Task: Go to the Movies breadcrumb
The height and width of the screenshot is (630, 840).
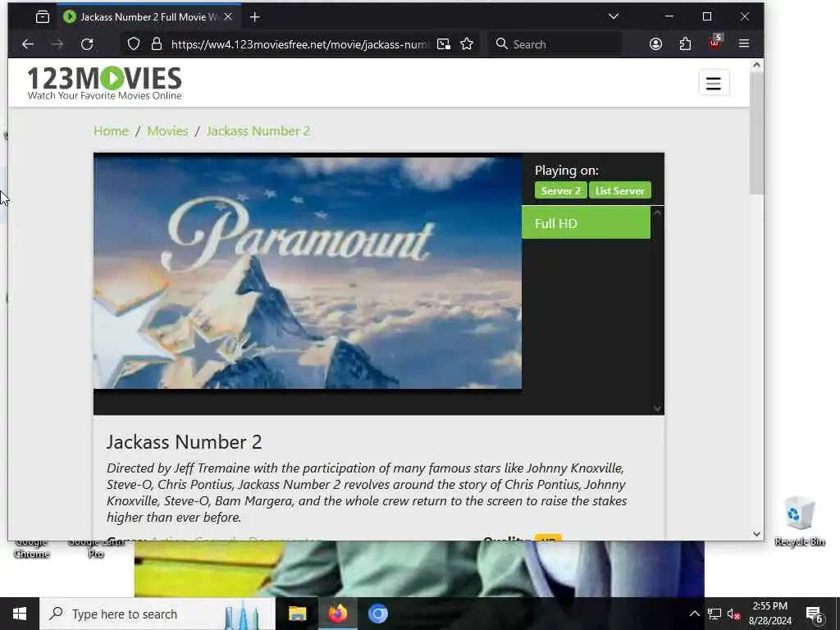Action: pos(167,131)
